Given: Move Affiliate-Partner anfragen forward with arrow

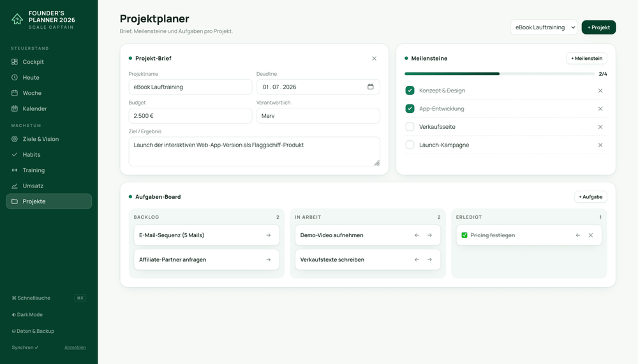Looking at the screenshot, I should coord(268,259).
